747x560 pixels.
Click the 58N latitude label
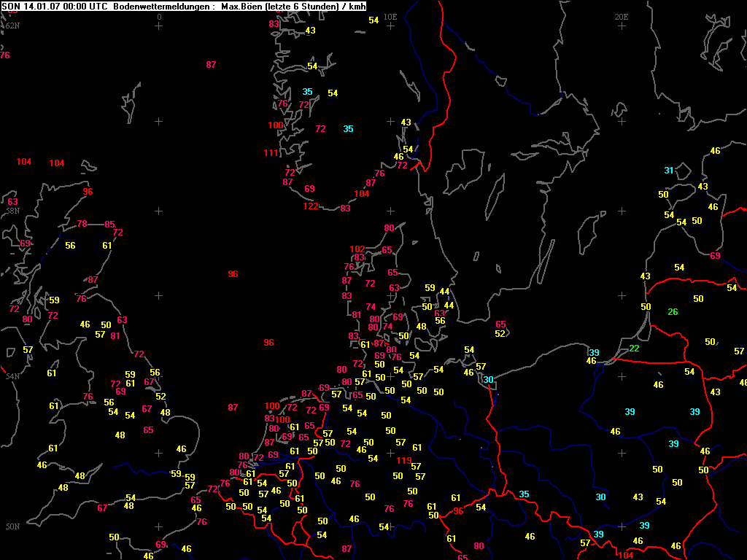click(12, 210)
